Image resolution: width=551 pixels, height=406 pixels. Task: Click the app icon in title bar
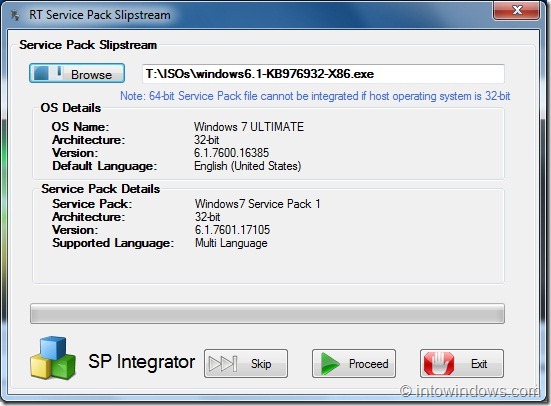15,15
